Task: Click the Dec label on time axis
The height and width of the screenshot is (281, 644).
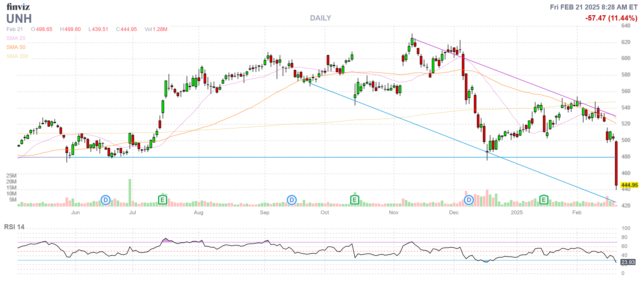Action: tap(454, 212)
